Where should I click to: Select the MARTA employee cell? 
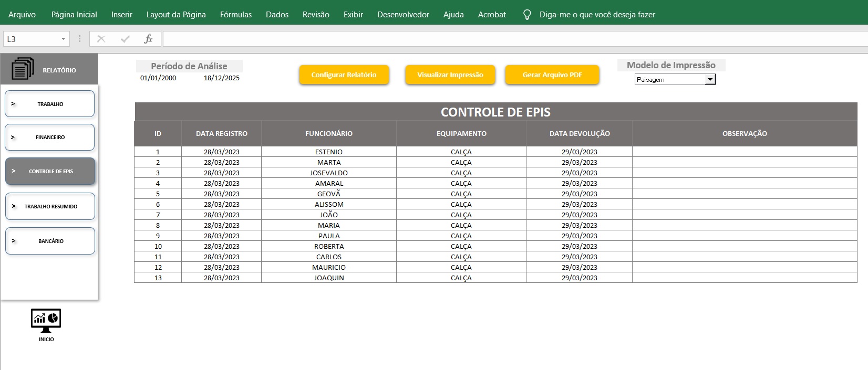329,162
